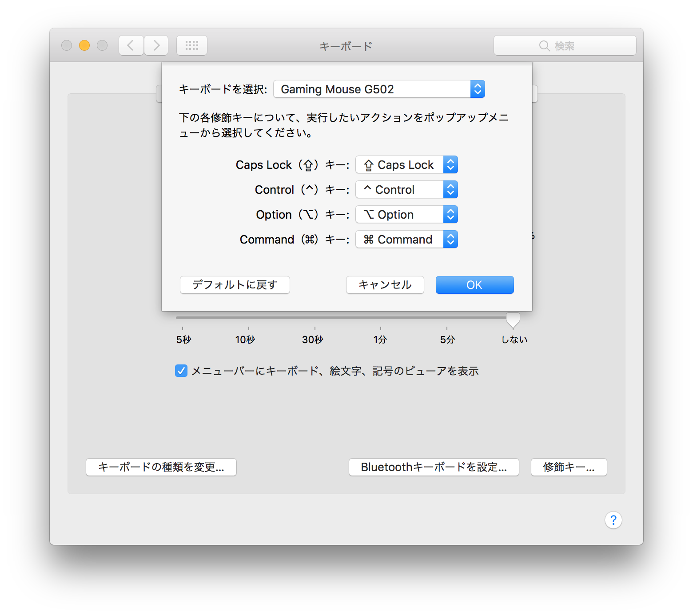Screen dimensions: 693x616
Task: Click Bluetoothキーボードを設定... button
Action: [x=434, y=467]
